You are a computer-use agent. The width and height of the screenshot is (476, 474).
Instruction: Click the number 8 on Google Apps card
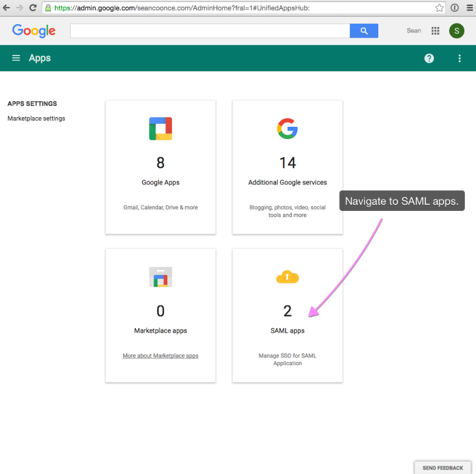click(x=161, y=163)
